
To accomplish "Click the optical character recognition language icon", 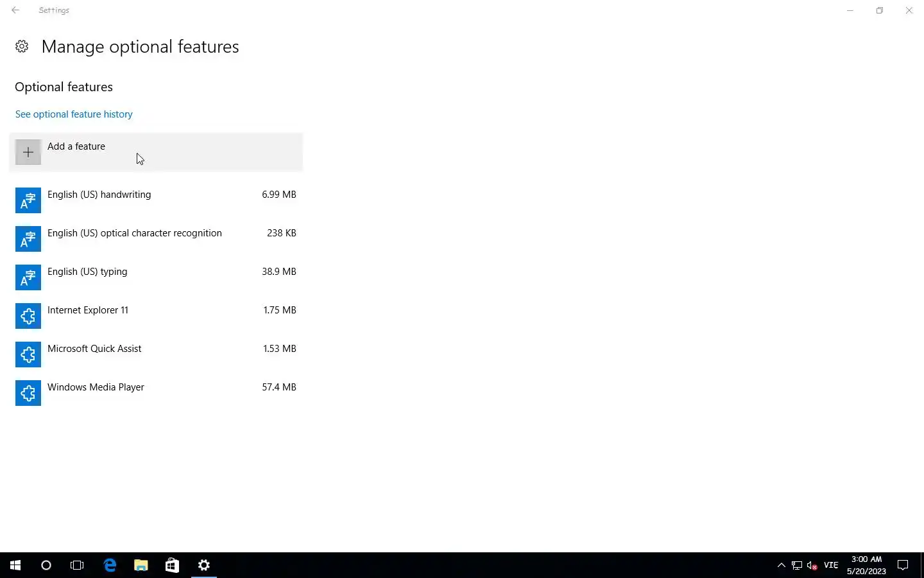I will (x=28, y=239).
